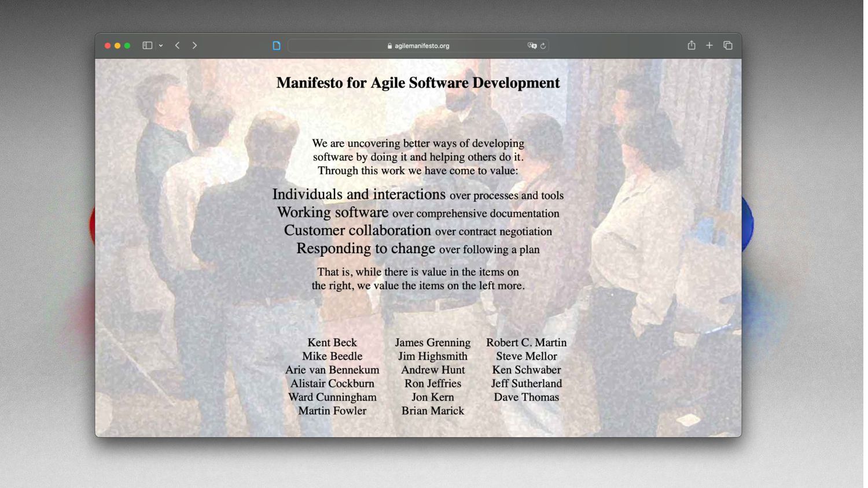Image resolution: width=868 pixels, height=488 pixels.
Task: Click the name Steve Mellor
Action: (x=527, y=356)
